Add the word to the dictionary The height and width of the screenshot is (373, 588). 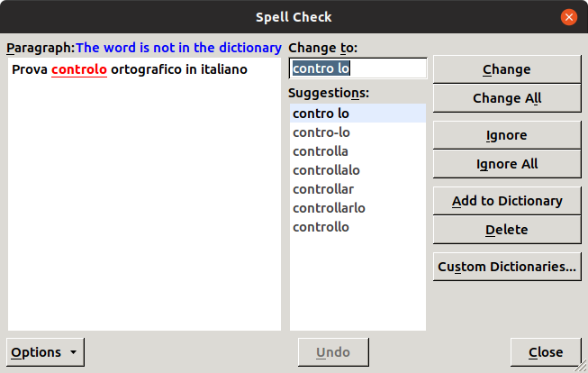pos(506,201)
